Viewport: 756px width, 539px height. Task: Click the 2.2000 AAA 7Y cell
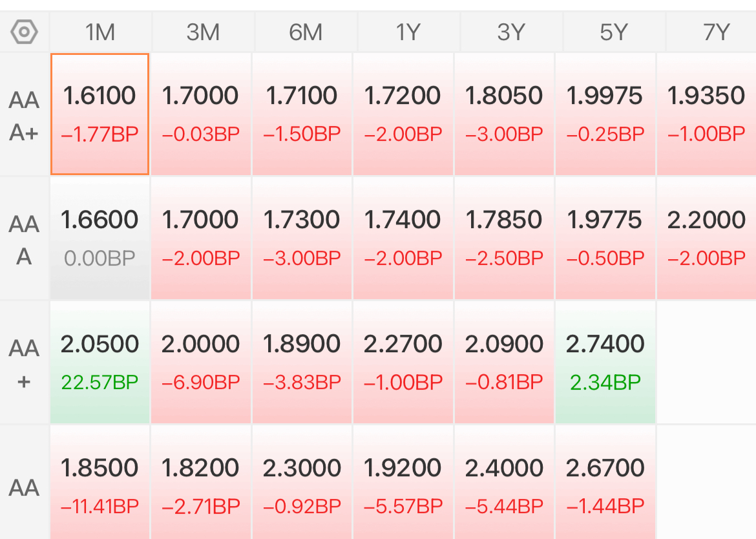pos(706,238)
